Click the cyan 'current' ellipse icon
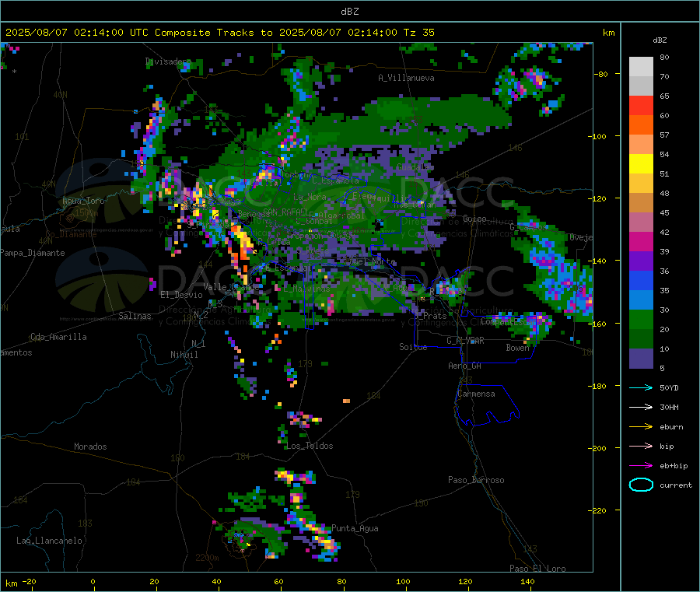The height and width of the screenshot is (592, 700). [x=641, y=485]
